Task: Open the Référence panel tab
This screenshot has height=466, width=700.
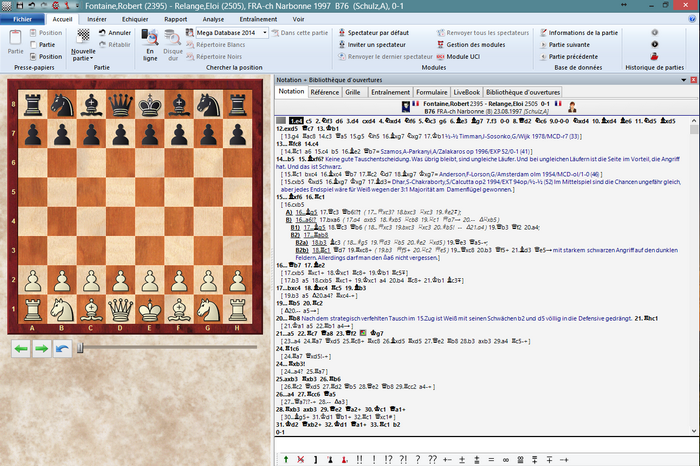Action: [325, 92]
